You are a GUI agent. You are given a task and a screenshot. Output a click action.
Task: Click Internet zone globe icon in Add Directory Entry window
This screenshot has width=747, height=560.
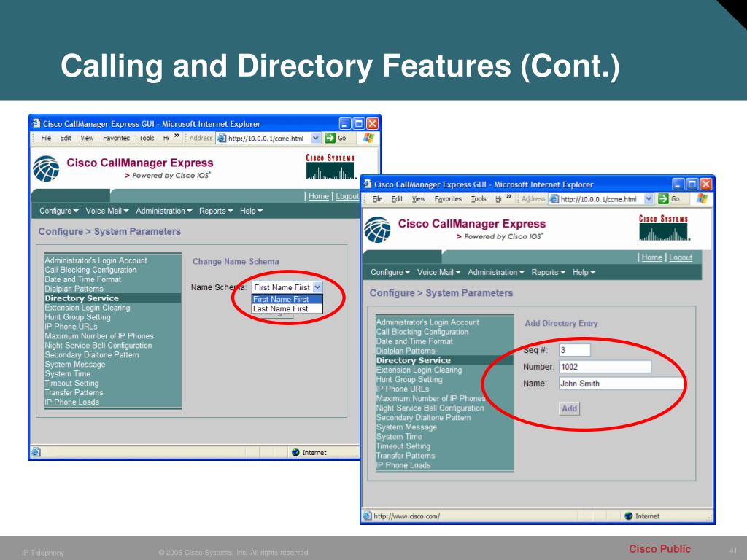coord(628,516)
